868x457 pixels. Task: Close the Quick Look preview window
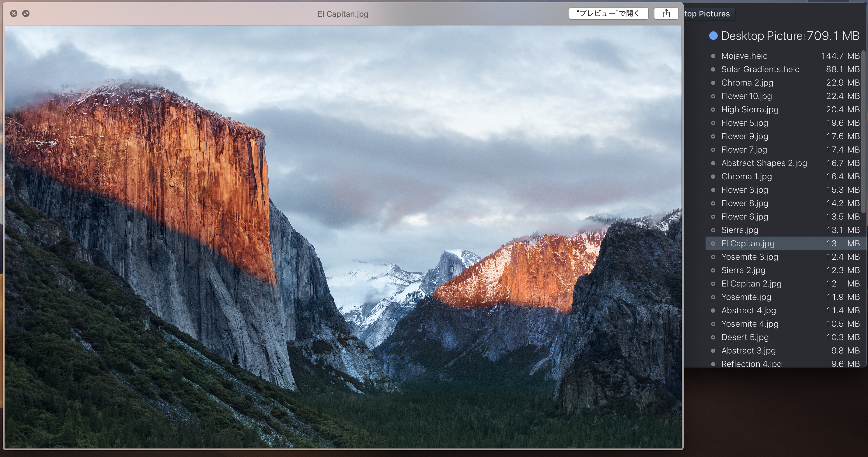coord(13,13)
